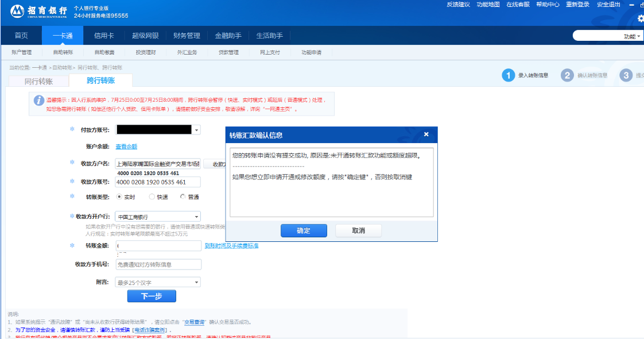Viewport: 644px width, 339px height.
Task: Click the payee name input field
Action: (158, 164)
